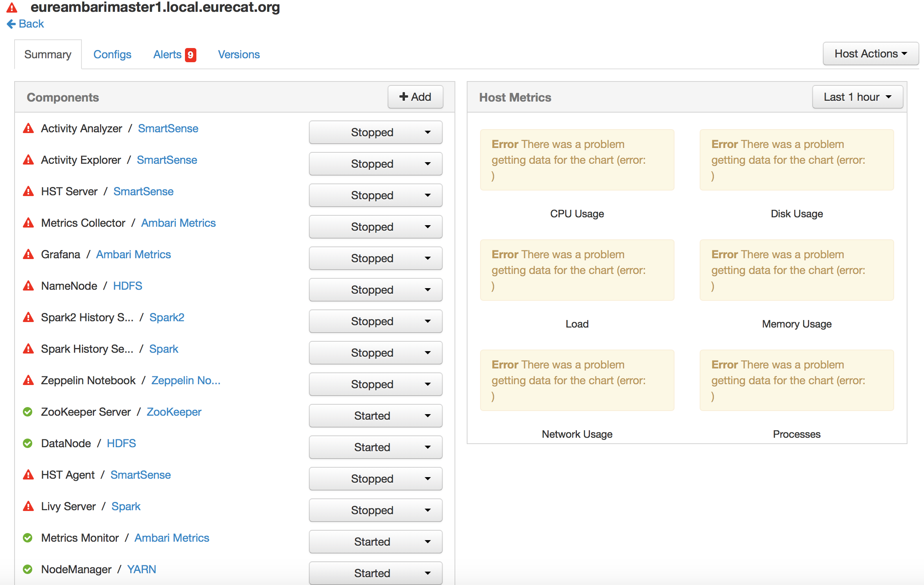This screenshot has width=924, height=585.
Task: Click the red alert icon next to hostname title
Action: (x=12, y=7)
